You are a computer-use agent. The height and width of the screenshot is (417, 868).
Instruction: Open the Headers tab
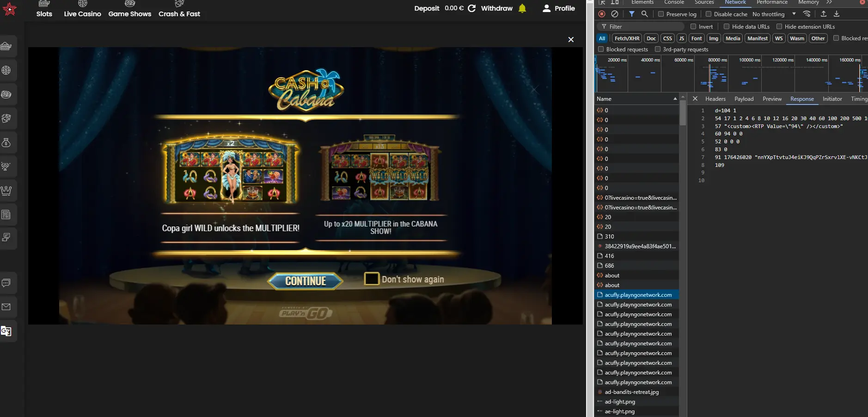715,98
